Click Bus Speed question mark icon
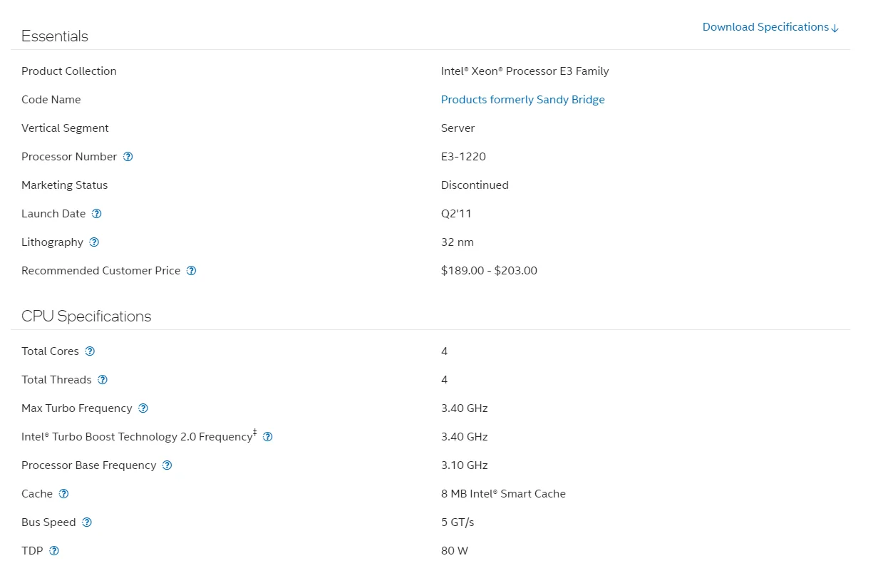The image size is (888, 588). pyautogui.click(x=87, y=522)
